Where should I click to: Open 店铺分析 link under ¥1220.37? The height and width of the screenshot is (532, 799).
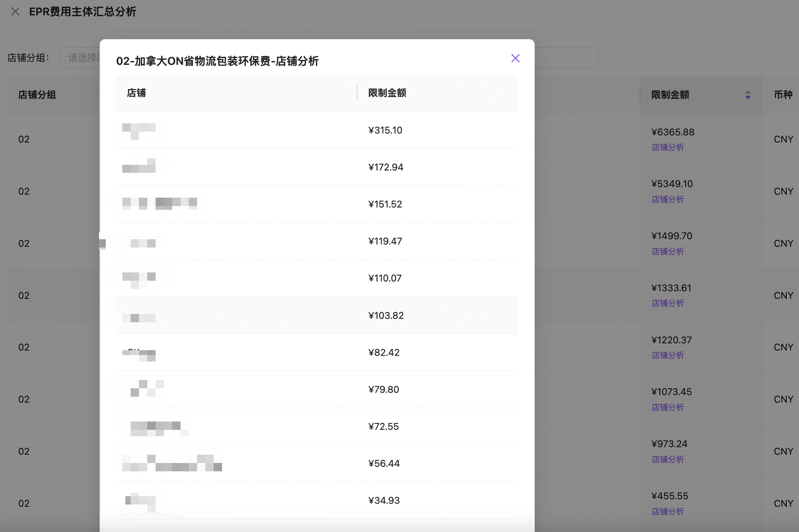(x=667, y=355)
